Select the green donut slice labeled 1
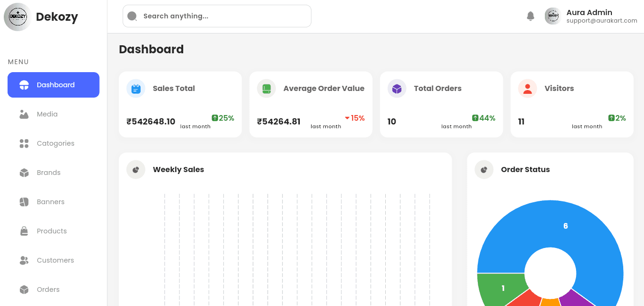 pyautogui.click(x=503, y=288)
